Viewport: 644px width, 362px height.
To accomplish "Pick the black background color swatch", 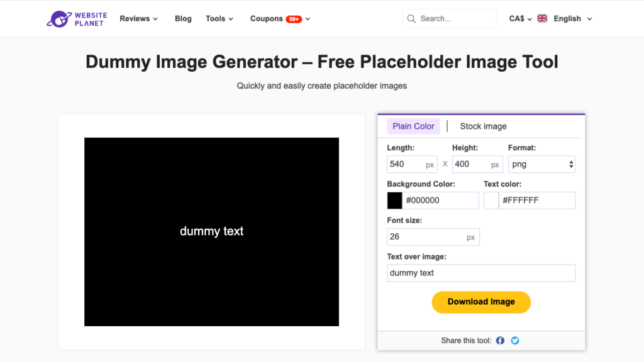I will point(394,200).
